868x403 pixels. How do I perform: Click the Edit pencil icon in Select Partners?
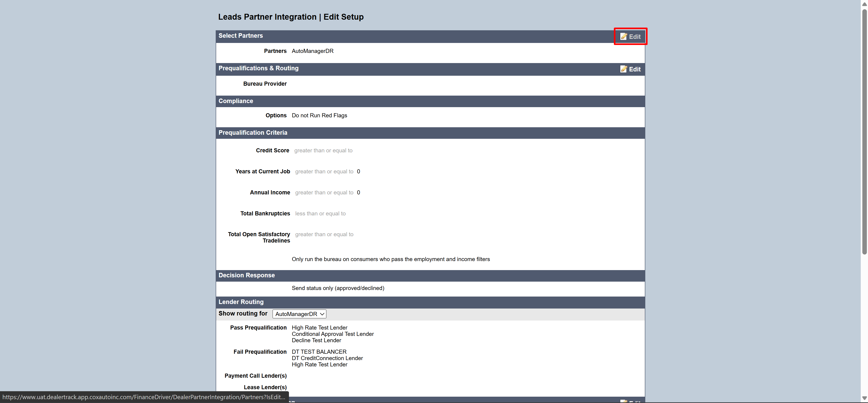point(623,36)
